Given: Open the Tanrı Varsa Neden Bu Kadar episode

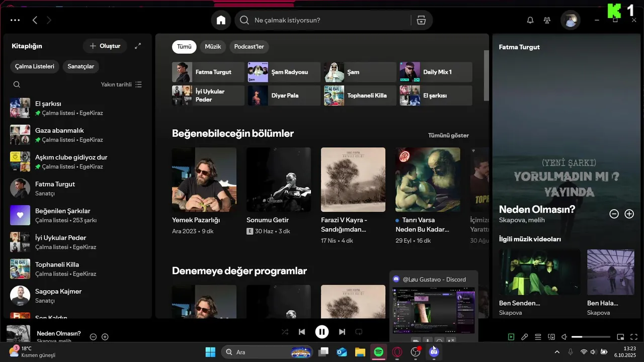Looking at the screenshot, I should pyautogui.click(x=428, y=196).
